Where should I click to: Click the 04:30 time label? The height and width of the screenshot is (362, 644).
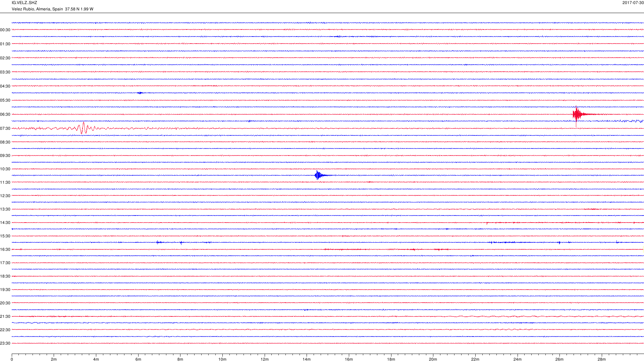pos(5,86)
